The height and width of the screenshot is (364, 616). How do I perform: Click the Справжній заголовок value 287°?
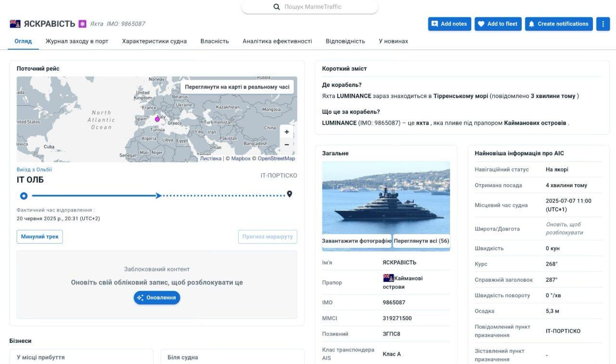click(x=552, y=280)
